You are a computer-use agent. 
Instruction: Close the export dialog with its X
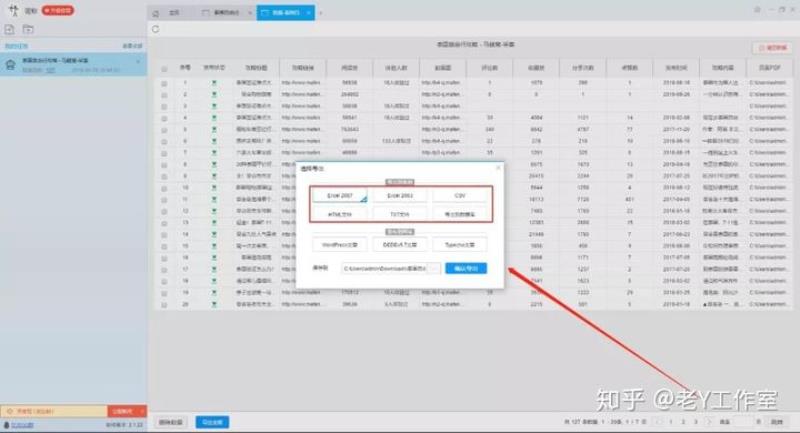pyautogui.click(x=497, y=170)
